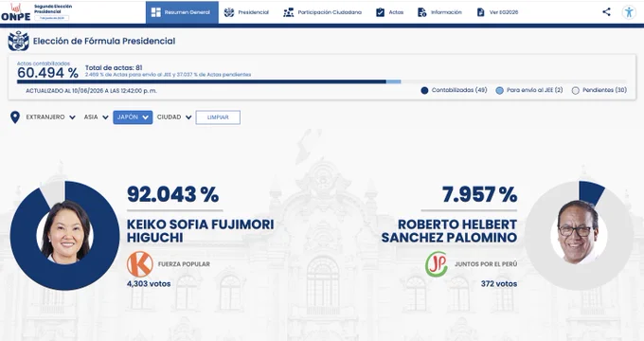The image size is (644, 341).
Task: Click the Información document icon
Action: tap(421, 12)
